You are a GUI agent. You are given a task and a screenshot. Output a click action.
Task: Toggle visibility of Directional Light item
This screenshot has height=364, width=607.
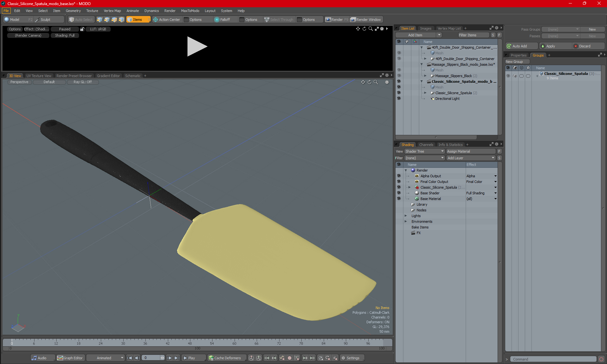[399, 99]
